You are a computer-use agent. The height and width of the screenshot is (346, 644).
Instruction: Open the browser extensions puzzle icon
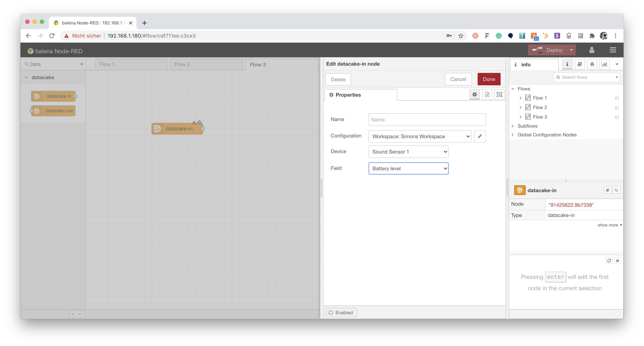coord(592,36)
